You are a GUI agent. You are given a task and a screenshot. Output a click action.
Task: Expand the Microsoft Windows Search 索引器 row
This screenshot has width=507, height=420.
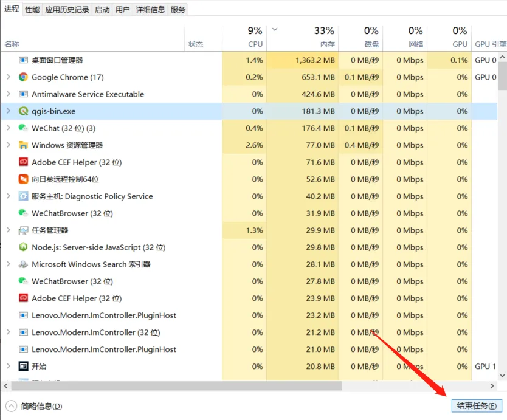[x=9, y=264]
